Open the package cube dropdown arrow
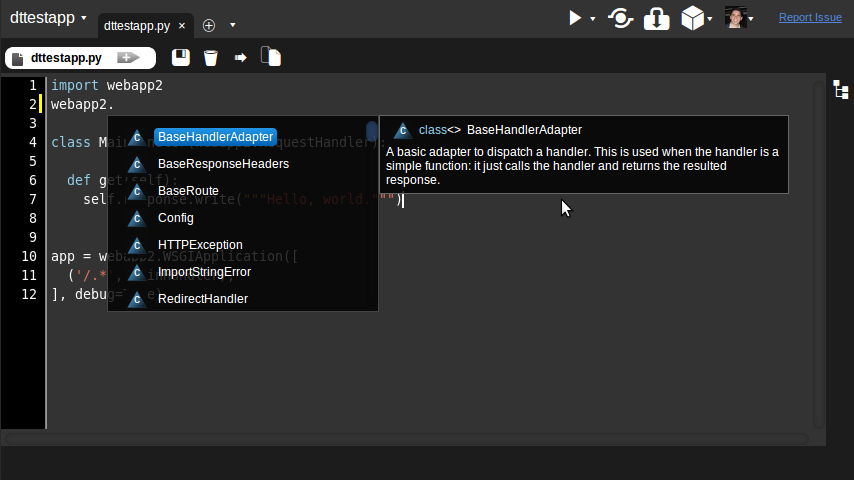Viewport: 854px width, 480px height. pos(710,19)
